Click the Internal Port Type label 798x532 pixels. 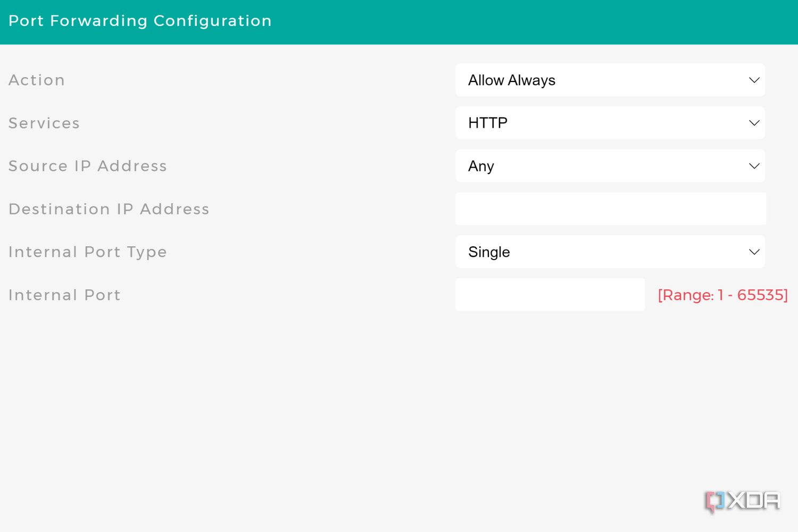pos(88,252)
